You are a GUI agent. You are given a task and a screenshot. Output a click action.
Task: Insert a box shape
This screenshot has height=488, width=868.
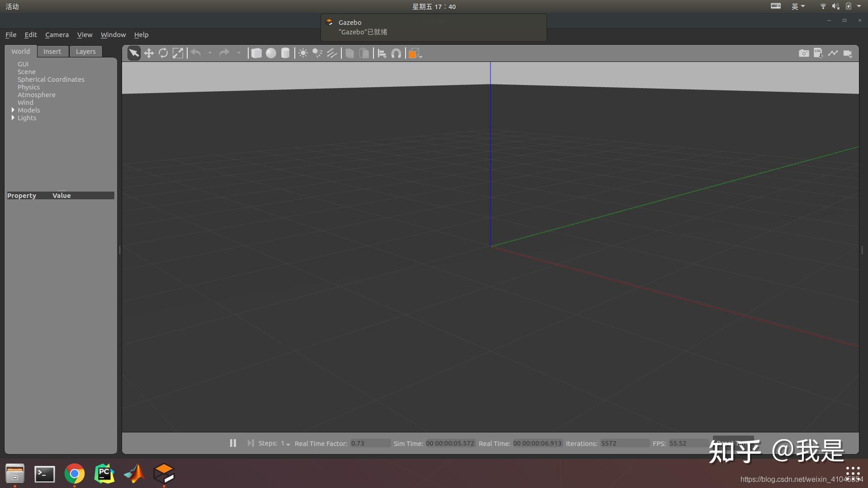point(256,53)
